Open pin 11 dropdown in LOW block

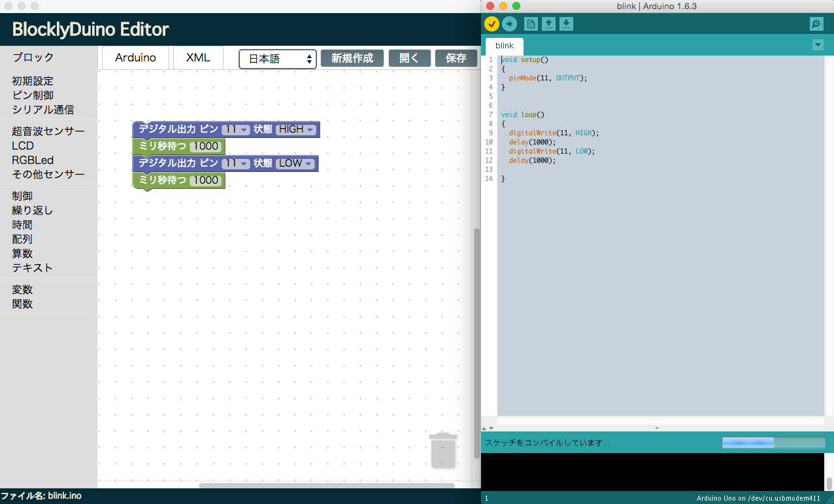coord(236,163)
